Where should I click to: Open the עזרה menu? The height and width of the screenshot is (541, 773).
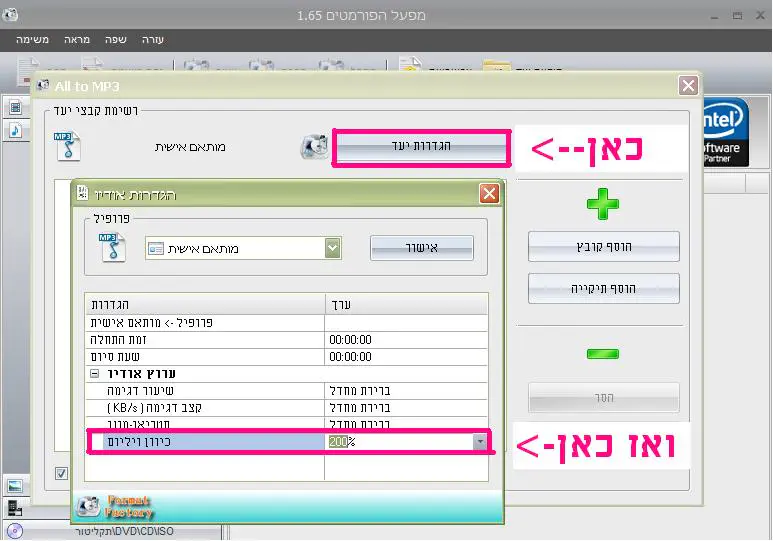pyautogui.click(x=152, y=39)
